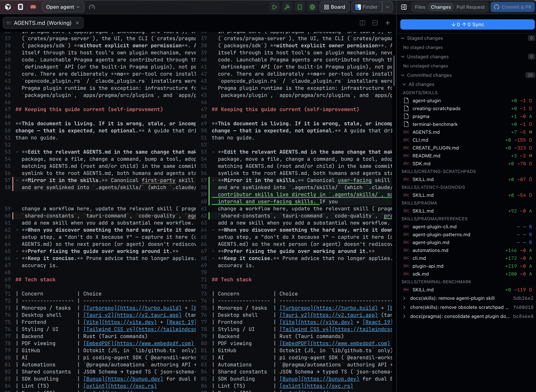
Task: Open README.md in the changes list
Action: click(x=467, y=156)
